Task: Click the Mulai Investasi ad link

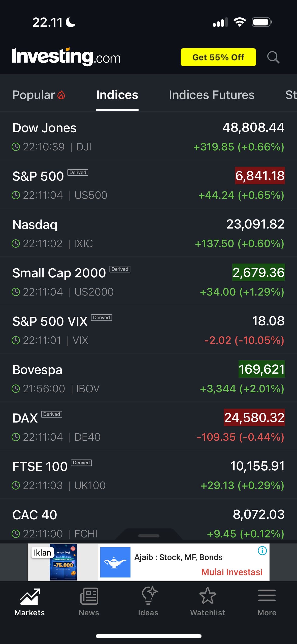Action: click(232, 572)
